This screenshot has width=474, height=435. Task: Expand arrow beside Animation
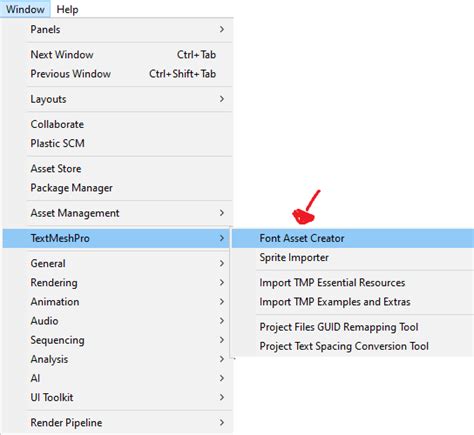(222, 302)
